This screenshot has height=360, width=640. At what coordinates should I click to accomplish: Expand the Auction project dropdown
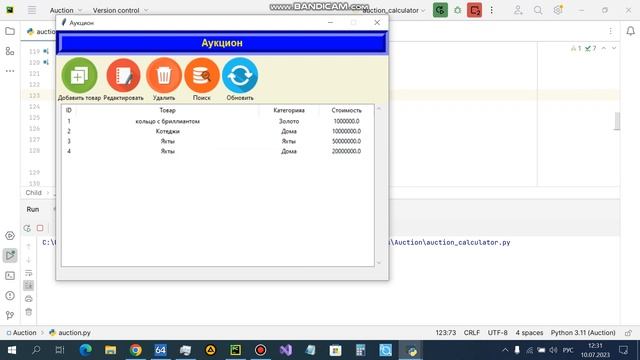pos(66,10)
